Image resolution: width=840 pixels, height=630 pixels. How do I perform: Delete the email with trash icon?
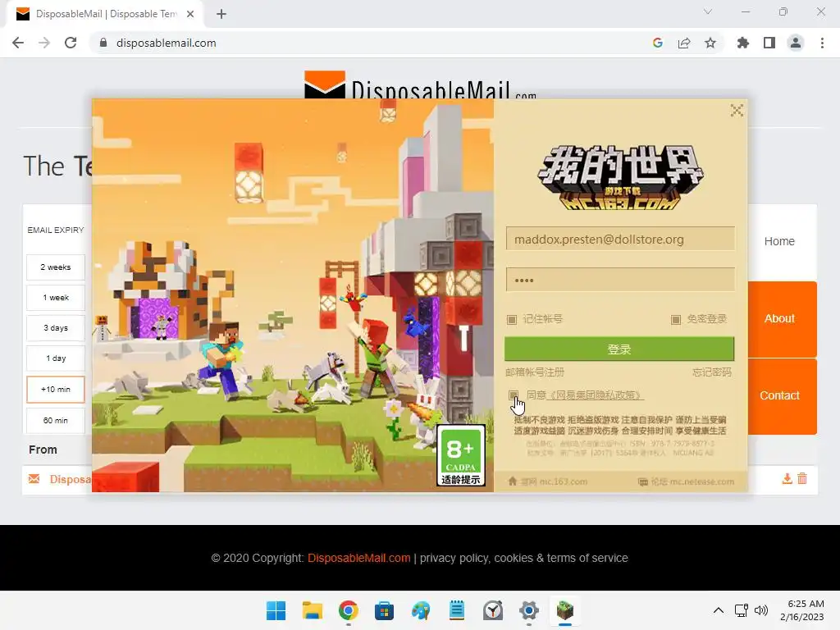802,478
